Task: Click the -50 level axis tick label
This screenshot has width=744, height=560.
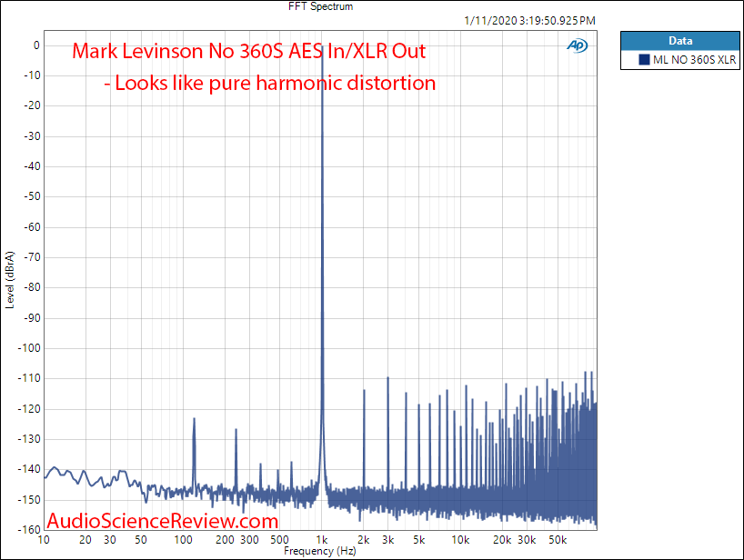Action: 32,196
